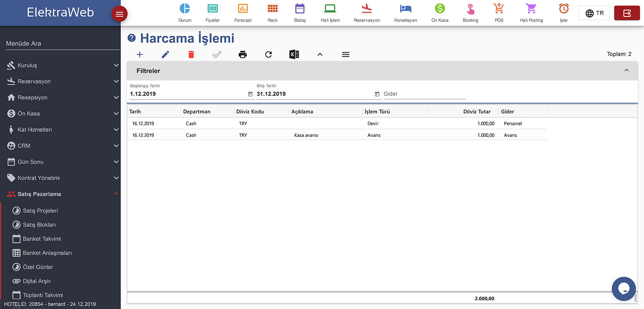Open the Hızlı İşlem laptop icon
Screen dimensions: 644x309
[330, 8]
